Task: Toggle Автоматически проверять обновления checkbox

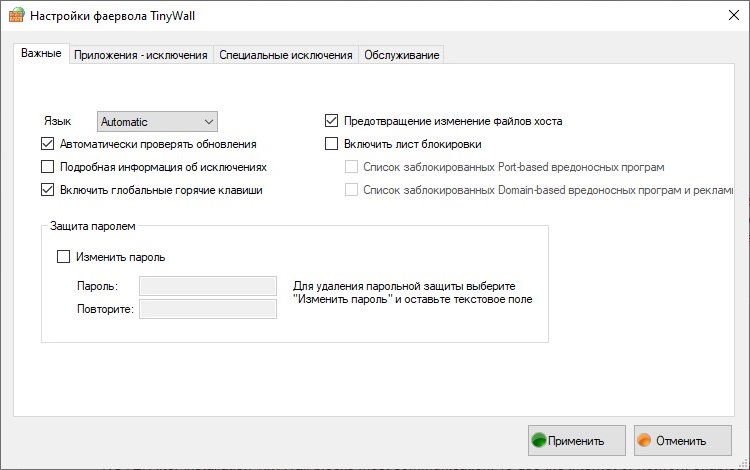Action: coord(48,144)
